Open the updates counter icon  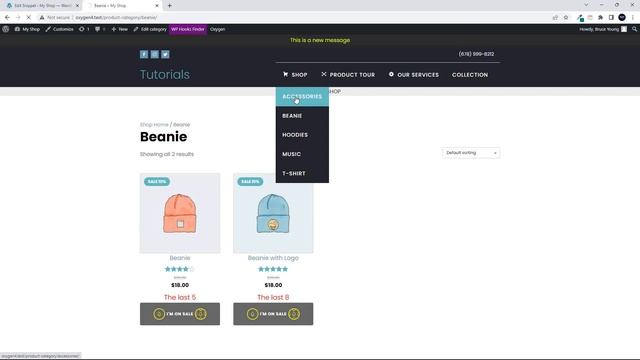(84, 29)
